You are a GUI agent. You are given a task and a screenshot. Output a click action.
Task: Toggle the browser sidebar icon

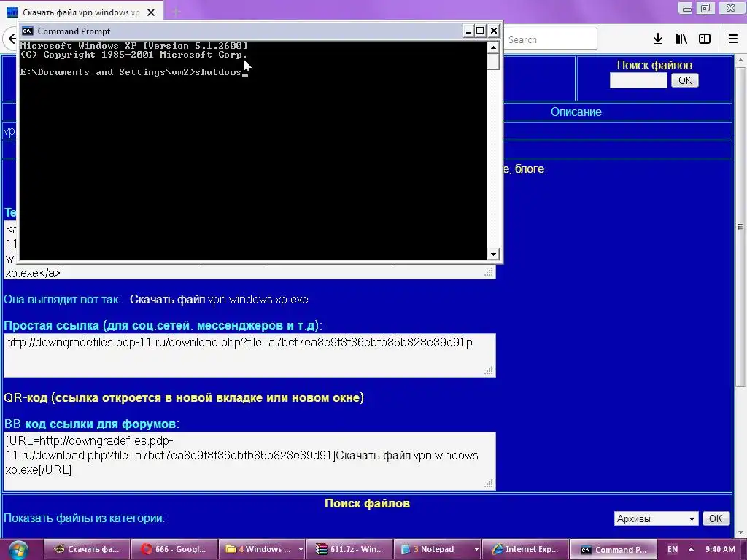click(705, 39)
